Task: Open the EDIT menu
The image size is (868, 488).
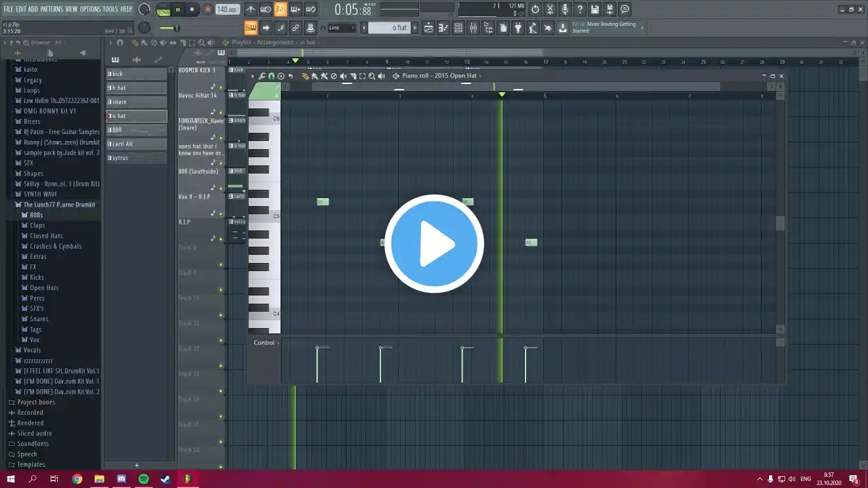Action: coord(21,9)
